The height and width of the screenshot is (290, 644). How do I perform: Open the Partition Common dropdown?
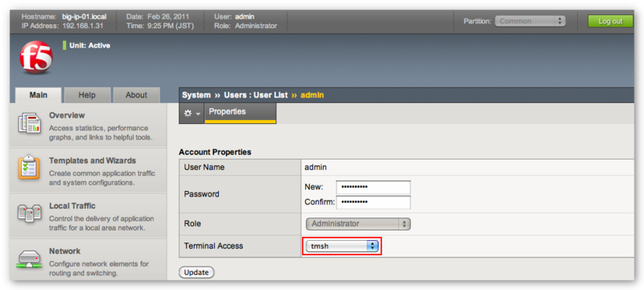[530, 21]
